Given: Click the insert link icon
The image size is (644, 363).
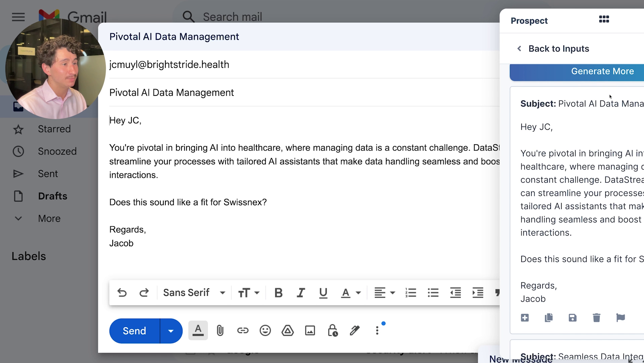Looking at the screenshot, I should click(x=243, y=331).
